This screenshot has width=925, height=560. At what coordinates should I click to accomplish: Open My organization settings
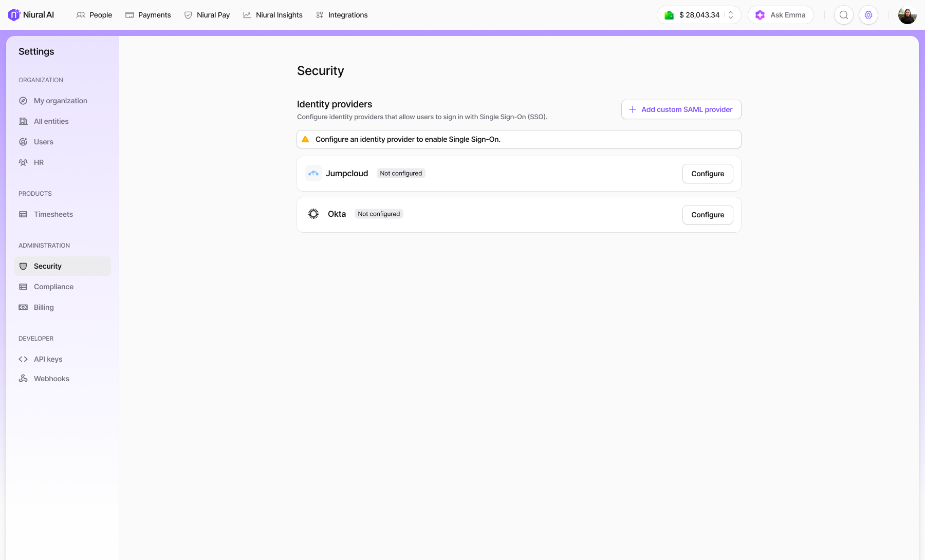click(63, 101)
